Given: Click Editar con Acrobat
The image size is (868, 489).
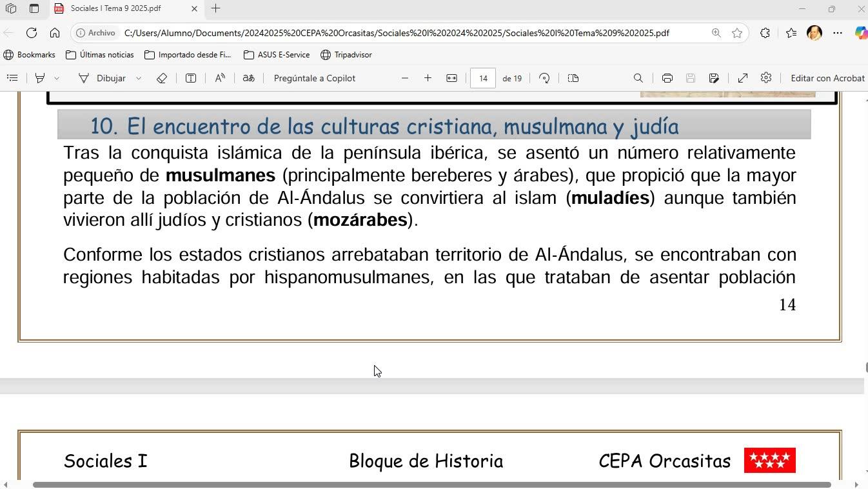Looking at the screenshot, I should coord(828,78).
